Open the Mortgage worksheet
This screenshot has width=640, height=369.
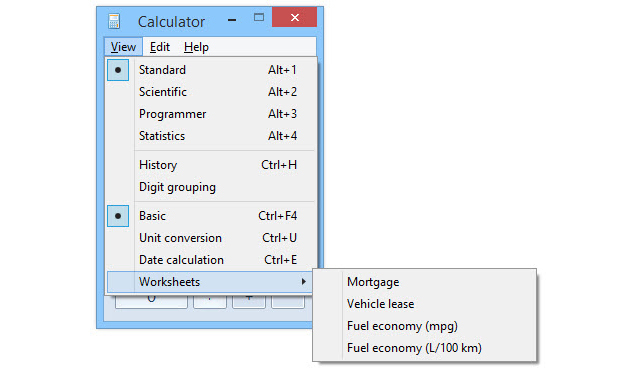pos(424,282)
